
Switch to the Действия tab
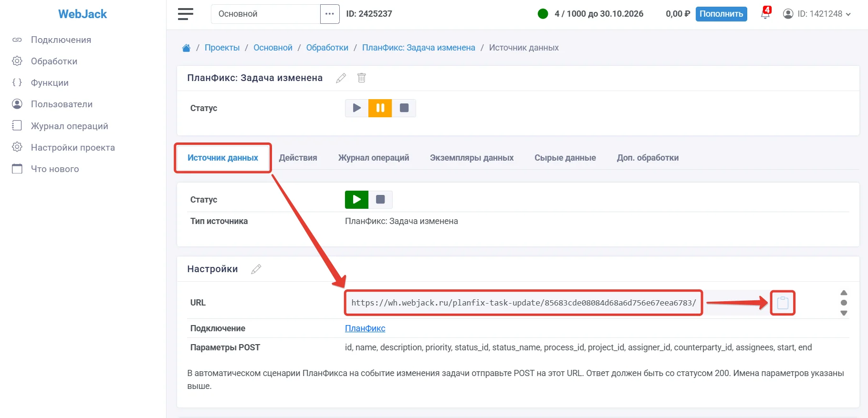coord(298,158)
